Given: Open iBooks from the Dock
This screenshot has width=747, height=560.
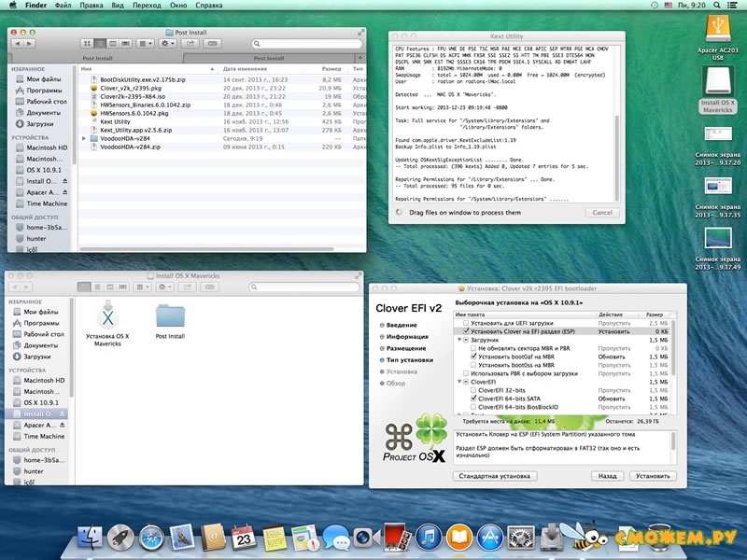Looking at the screenshot, I should (459, 539).
